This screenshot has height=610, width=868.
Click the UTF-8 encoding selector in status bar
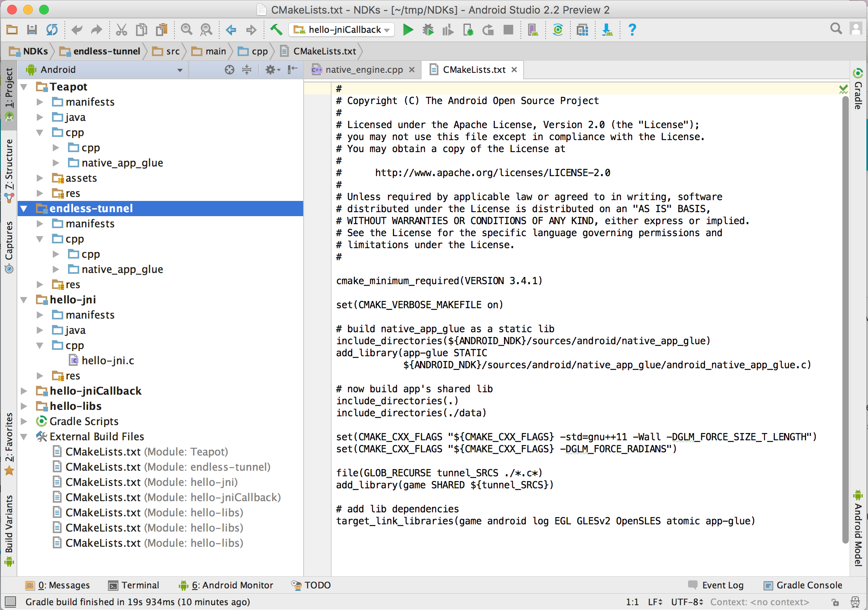tap(687, 602)
